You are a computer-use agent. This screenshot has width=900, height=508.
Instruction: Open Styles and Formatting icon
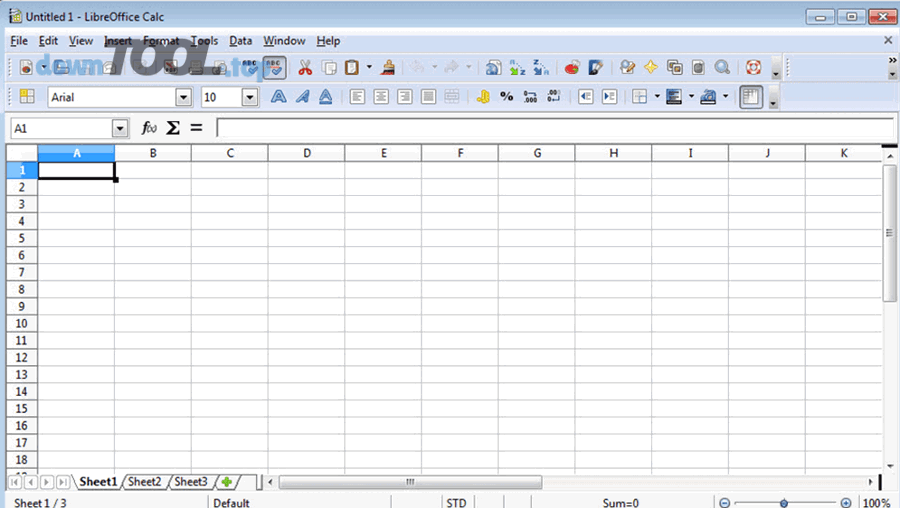point(27,96)
